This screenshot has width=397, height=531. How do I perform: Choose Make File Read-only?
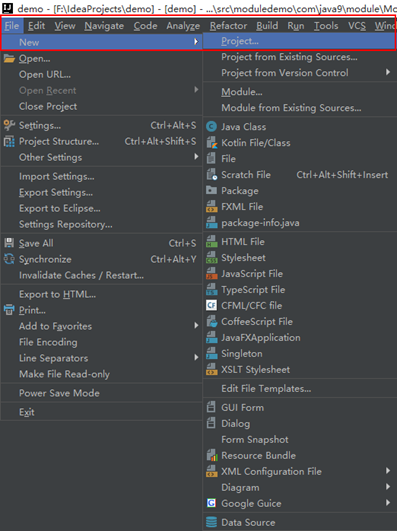tap(64, 374)
